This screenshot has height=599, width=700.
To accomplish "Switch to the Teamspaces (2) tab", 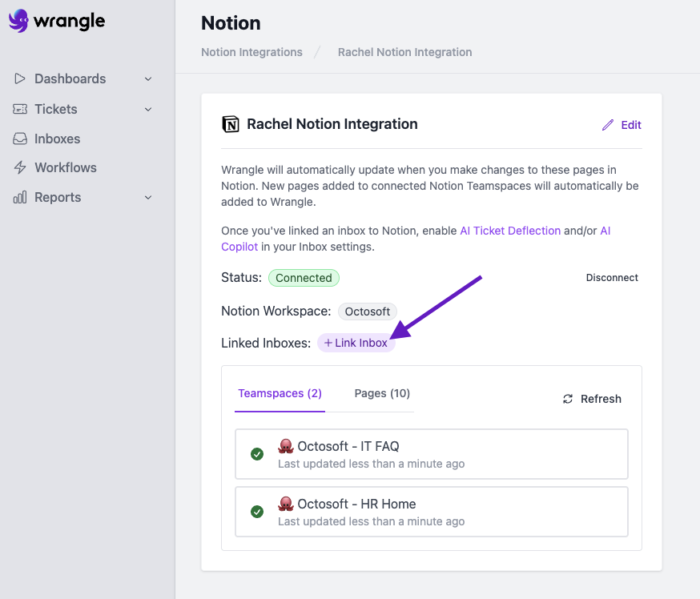I will click(280, 393).
